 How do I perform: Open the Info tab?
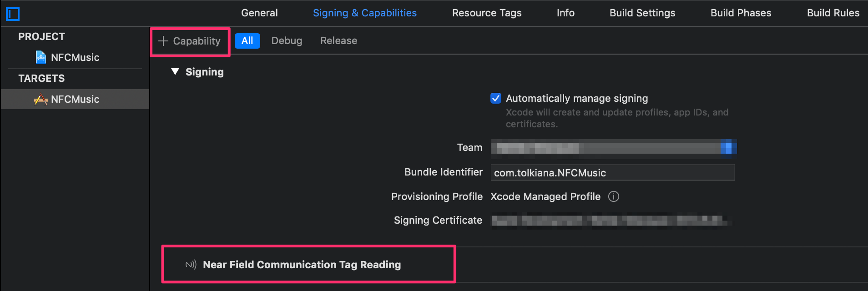pos(565,13)
